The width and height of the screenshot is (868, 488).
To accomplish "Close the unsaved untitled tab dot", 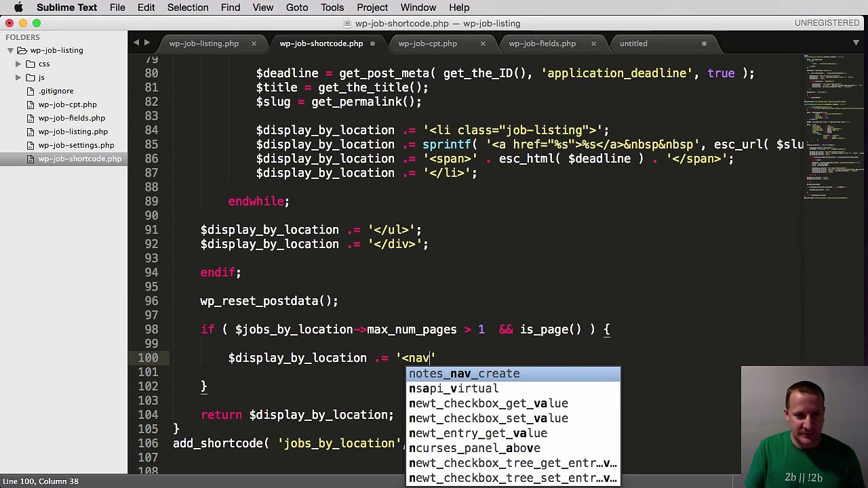I will tap(704, 43).
